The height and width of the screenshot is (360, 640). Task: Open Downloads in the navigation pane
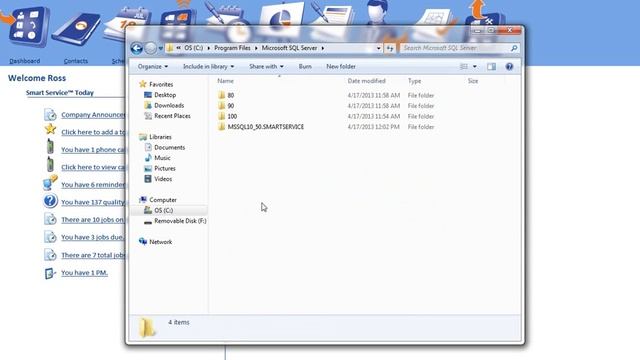click(x=169, y=105)
